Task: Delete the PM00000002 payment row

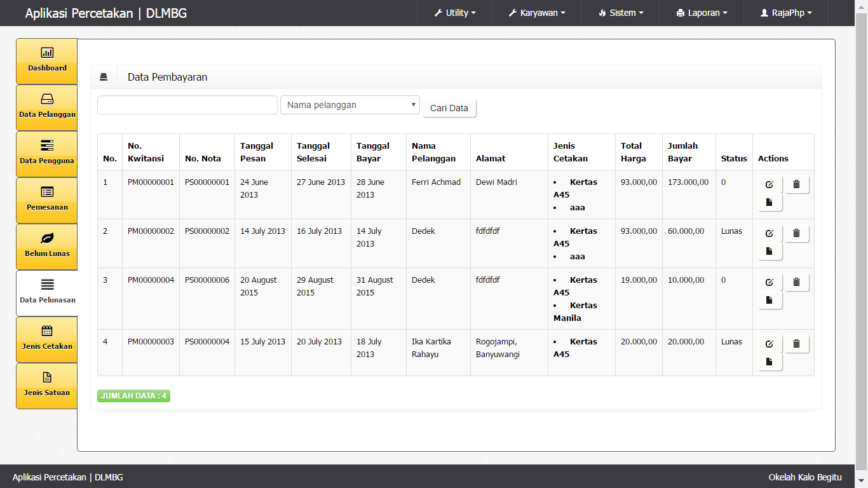Action: click(x=796, y=233)
